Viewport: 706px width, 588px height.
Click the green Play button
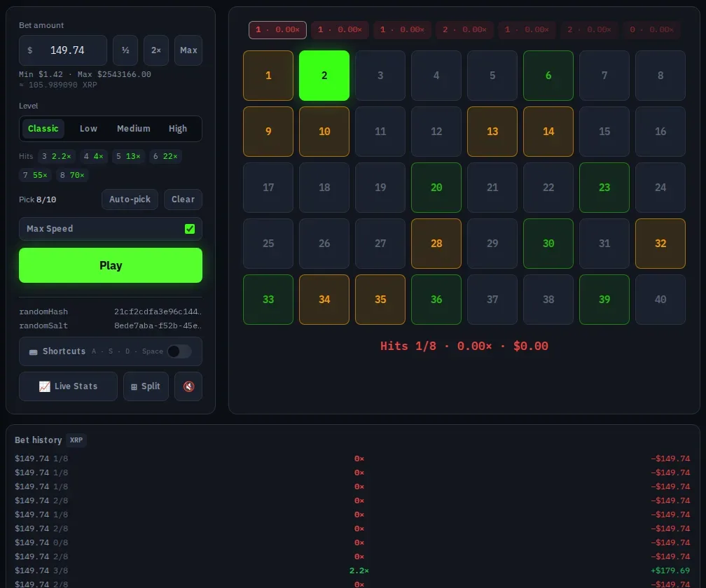[111, 265]
